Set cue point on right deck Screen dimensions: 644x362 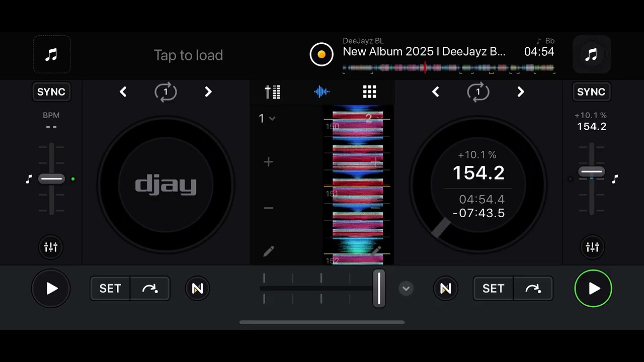point(493,289)
